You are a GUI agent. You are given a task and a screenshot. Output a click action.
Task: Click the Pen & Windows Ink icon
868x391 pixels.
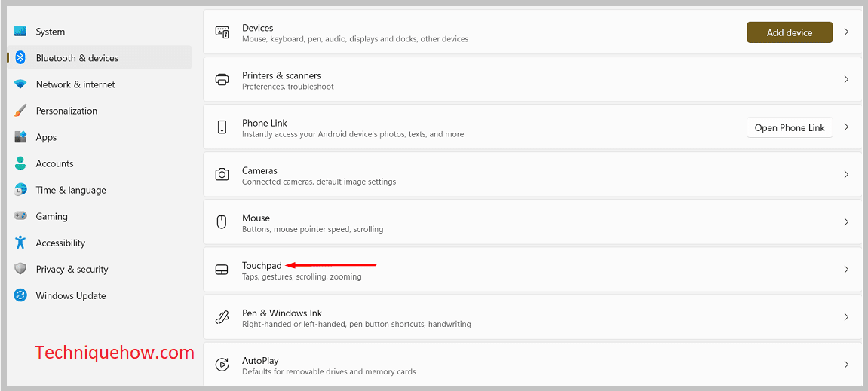point(222,317)
